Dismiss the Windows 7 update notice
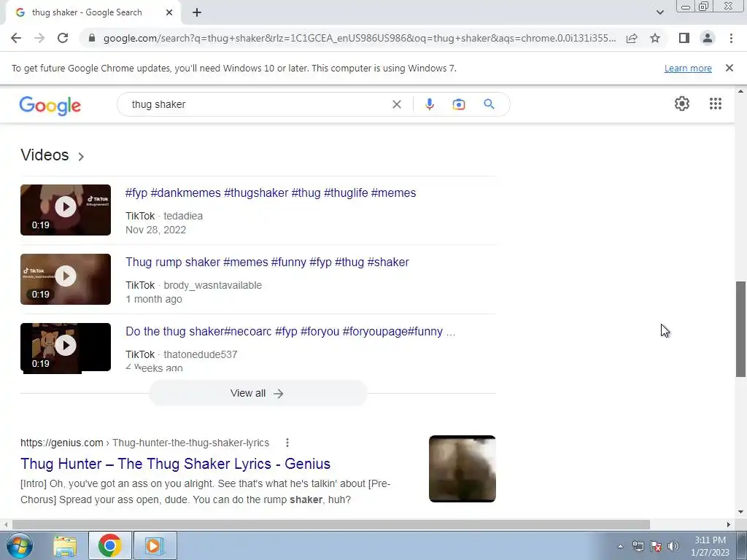This screenshot has width=747, height=560. (729, 68)
